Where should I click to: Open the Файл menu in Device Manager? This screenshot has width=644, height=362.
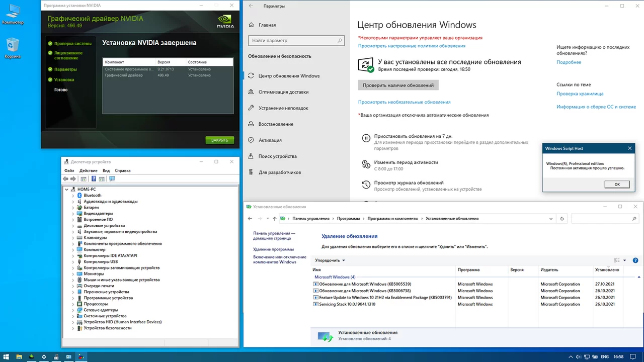tap(69, 170)
